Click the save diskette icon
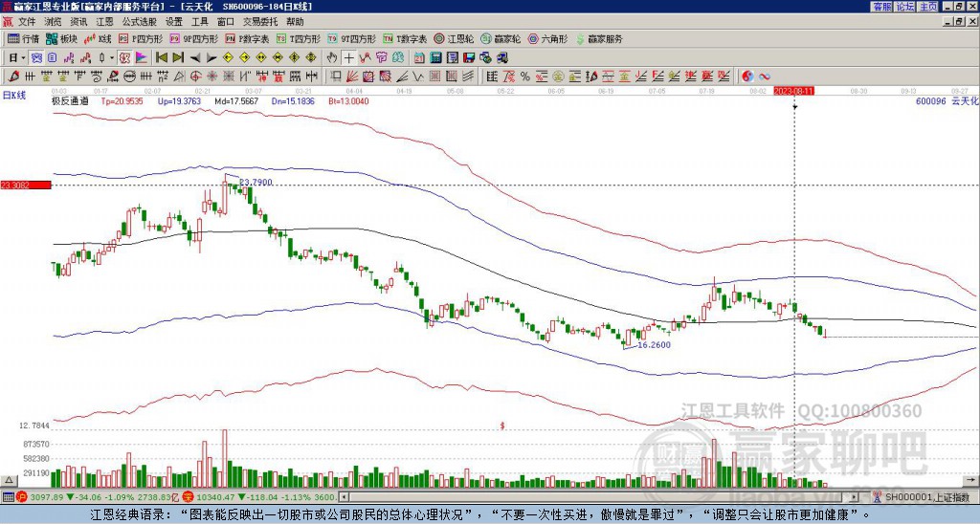Image resolution: width=980 pixels, height=524 pixels. (469, 58)
